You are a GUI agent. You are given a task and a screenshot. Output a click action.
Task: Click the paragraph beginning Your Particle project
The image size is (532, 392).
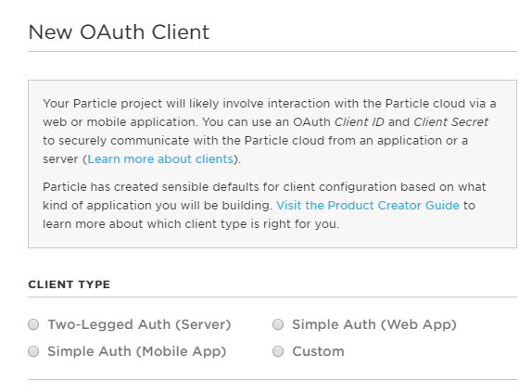[x=270, y=132]
